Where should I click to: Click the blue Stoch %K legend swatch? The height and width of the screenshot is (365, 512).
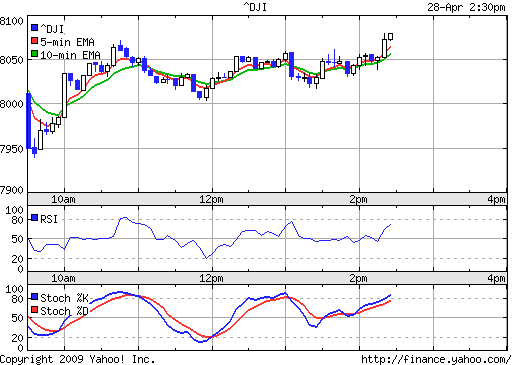34,297
